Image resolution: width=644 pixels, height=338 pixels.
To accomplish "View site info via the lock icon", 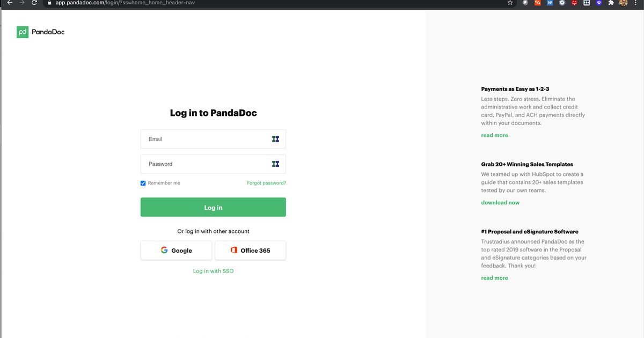I will click(49, 3).
